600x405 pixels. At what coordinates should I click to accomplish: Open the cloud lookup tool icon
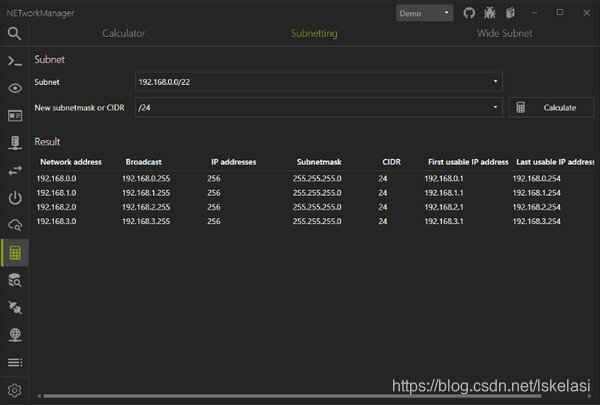coord(15,225)
